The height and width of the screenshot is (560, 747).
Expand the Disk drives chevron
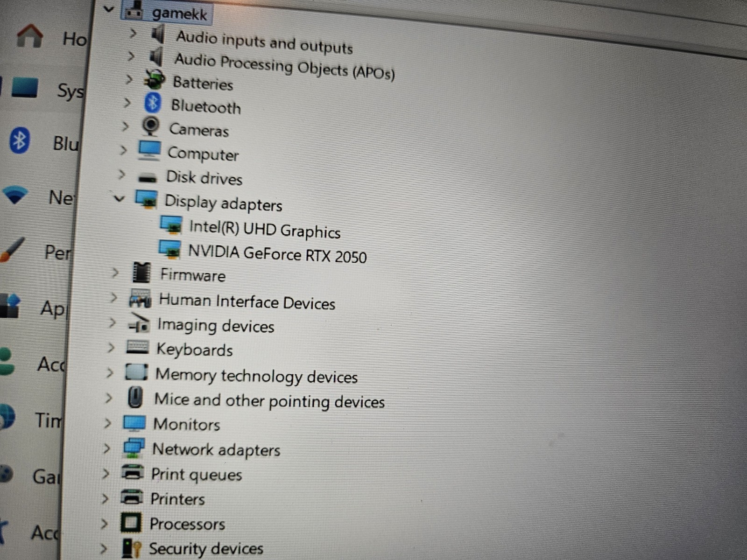pos(122,174)
